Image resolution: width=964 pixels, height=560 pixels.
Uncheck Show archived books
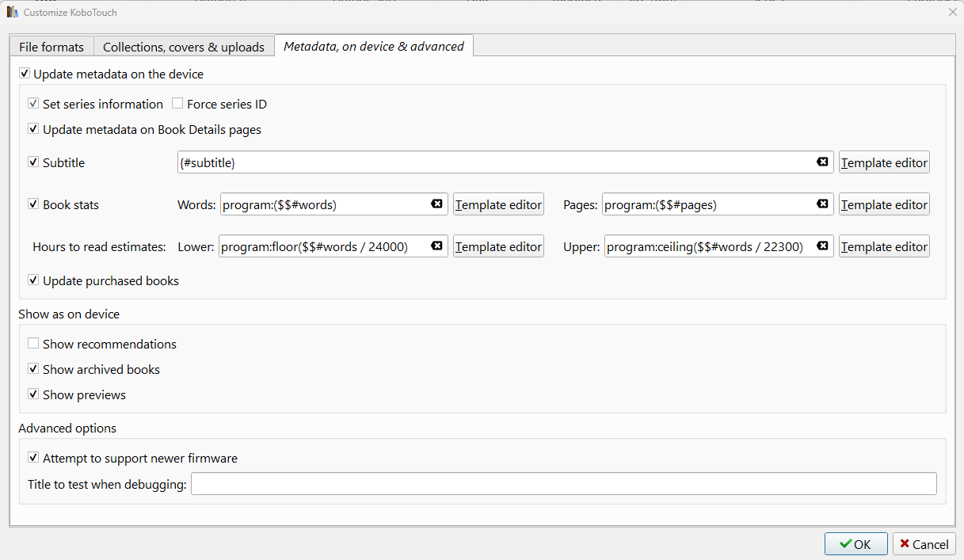click(x=33, y=369)
